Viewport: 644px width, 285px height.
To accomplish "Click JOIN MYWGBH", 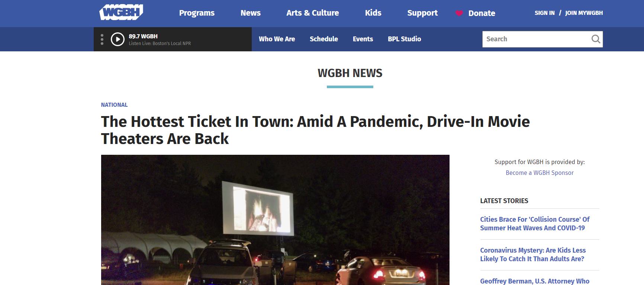I will 584,13.
